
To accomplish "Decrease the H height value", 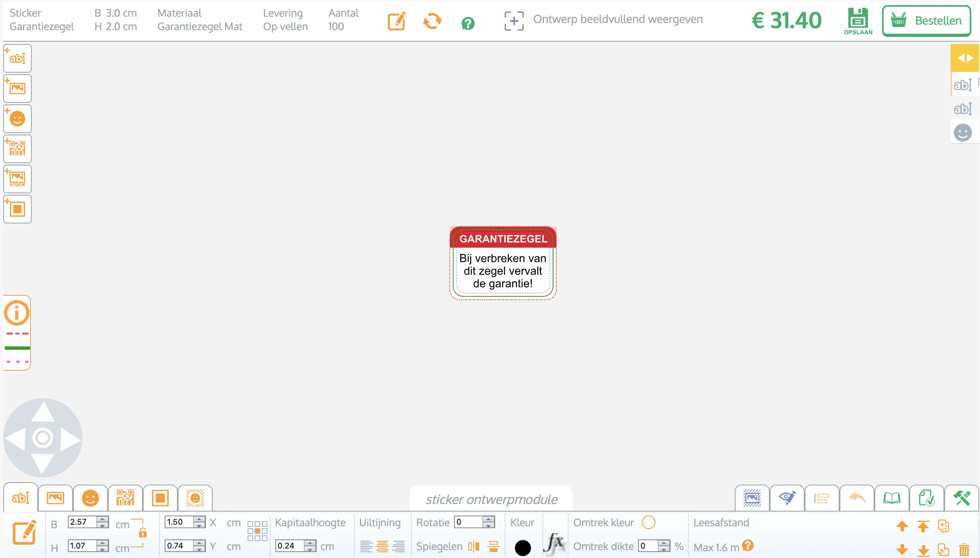I will click(103, 549).
